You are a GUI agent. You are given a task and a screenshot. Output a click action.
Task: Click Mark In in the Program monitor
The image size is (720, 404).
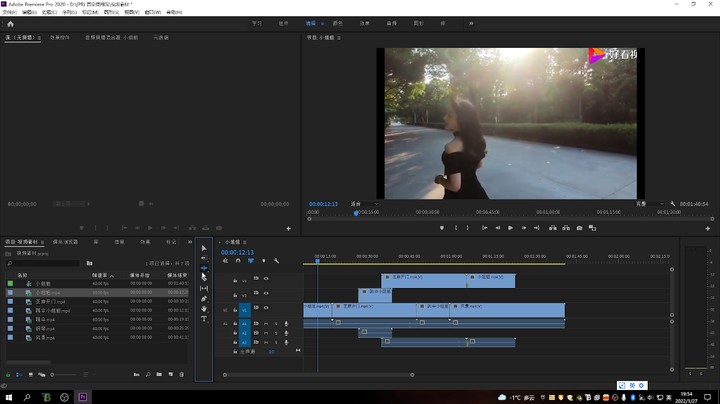[456, 228]
